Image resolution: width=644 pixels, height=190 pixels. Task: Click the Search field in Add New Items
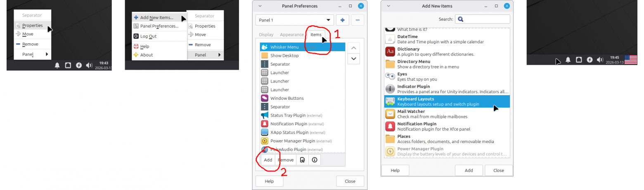(x=483, y=19)
